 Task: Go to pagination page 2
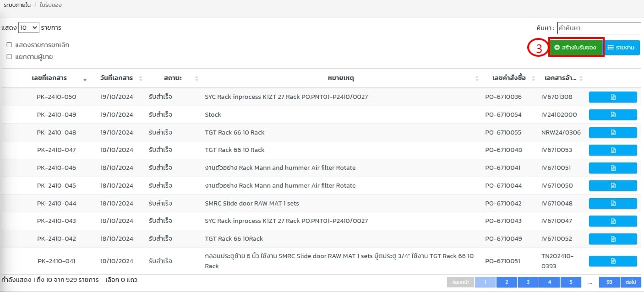506,282
